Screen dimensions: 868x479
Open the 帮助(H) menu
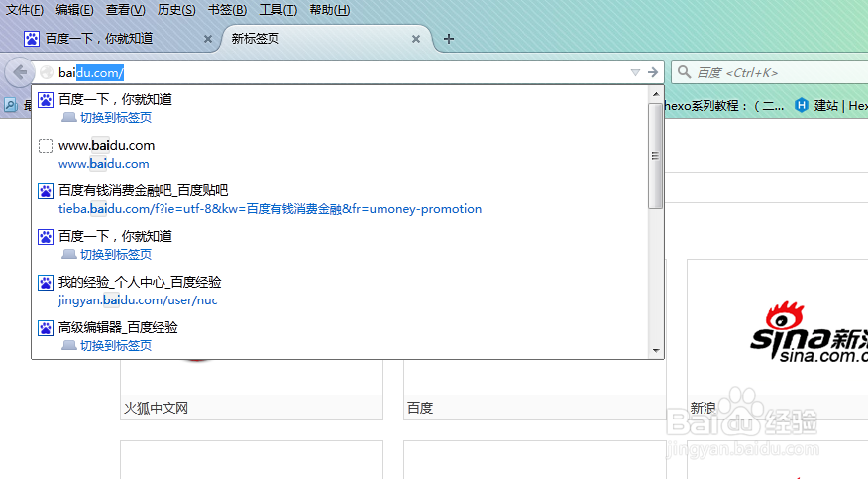click(329, 10)
